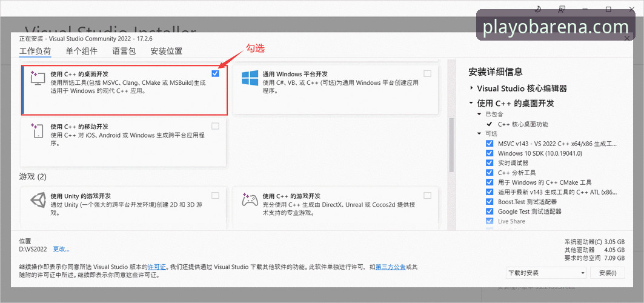The height and width of the screenshot is (303, 644).
Task: Uncheck the 实时调试器 option
Action: pos(490,163)
